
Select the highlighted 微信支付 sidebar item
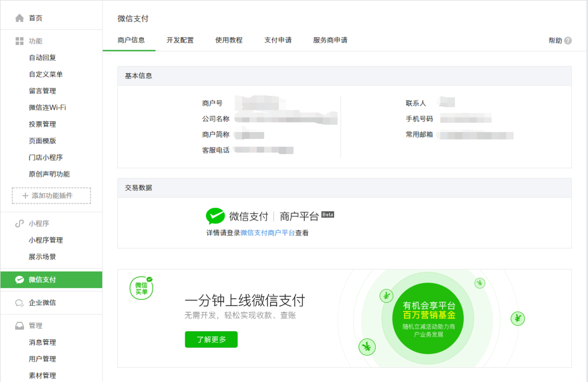click(51, 280)
